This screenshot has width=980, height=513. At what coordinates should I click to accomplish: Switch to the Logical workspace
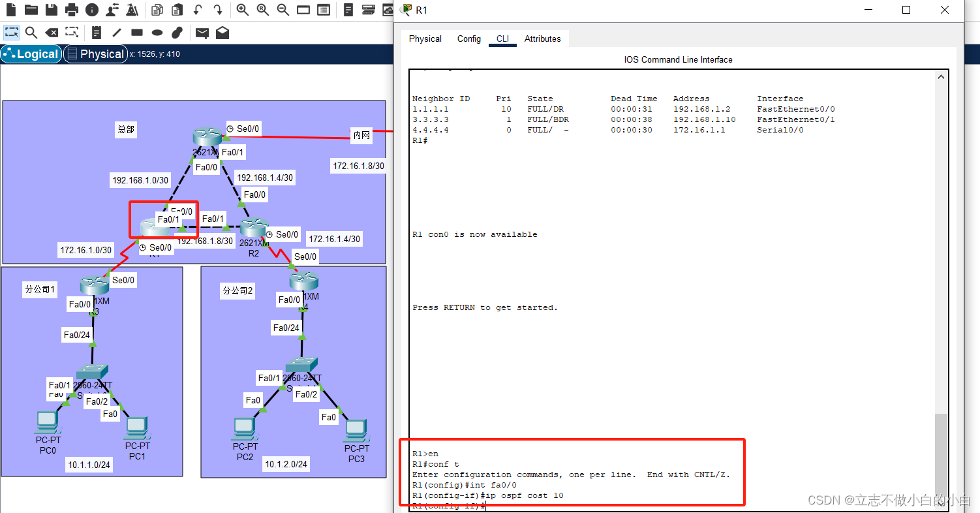pyautogui.click(x=31, y=54)
